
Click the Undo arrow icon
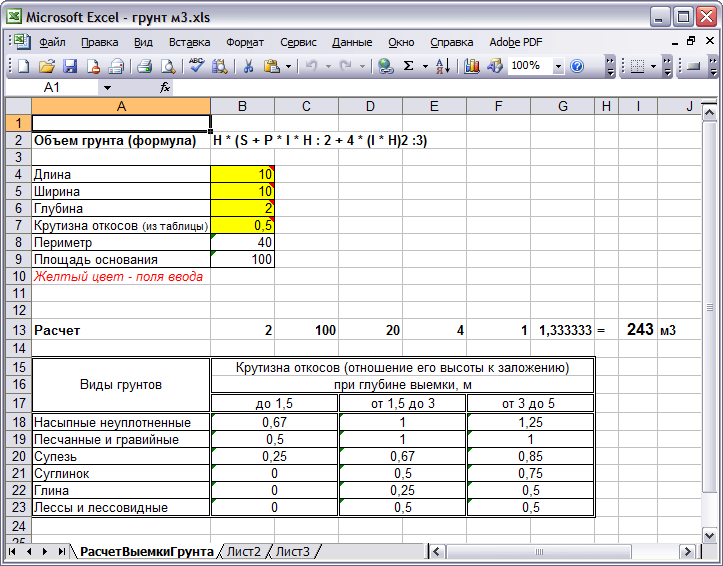point(312,66)
